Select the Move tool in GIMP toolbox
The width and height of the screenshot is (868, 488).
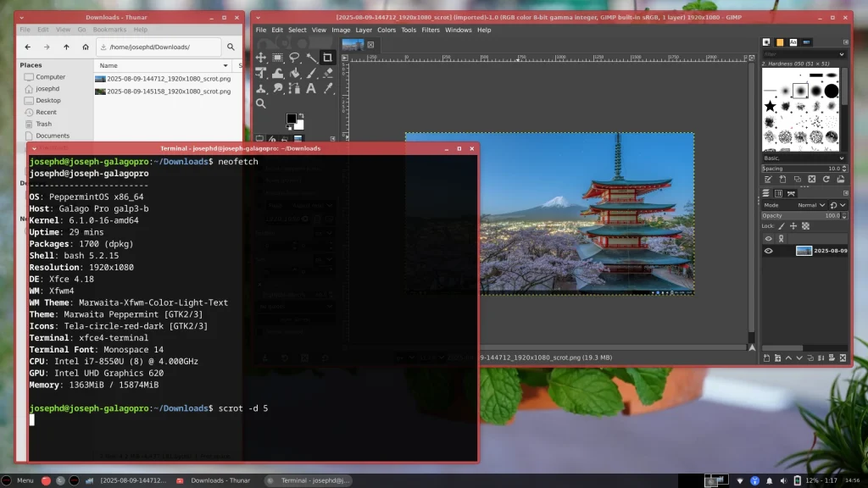coord(261,58)
